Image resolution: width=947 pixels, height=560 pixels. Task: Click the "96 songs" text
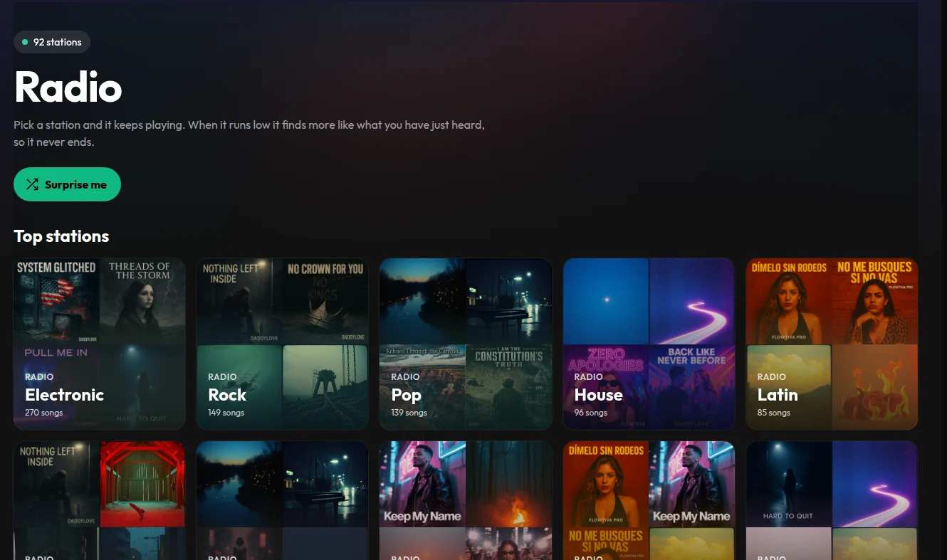pos(591,413)
